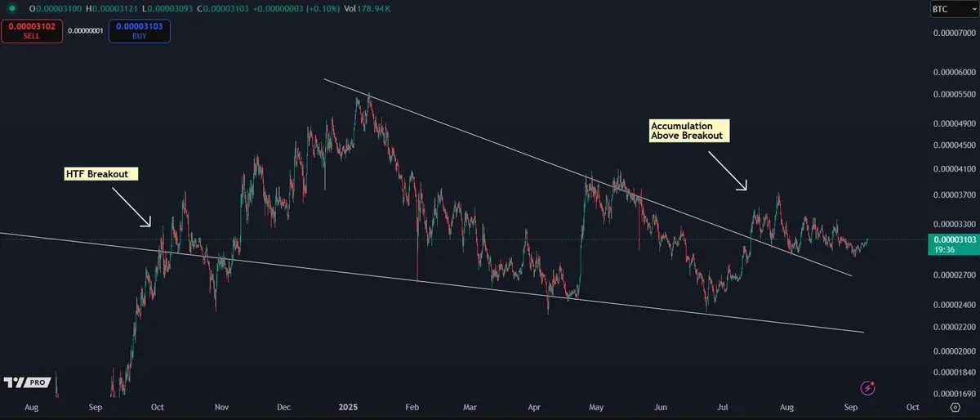Click the 0.00007000 price axis label

point(955,34)
